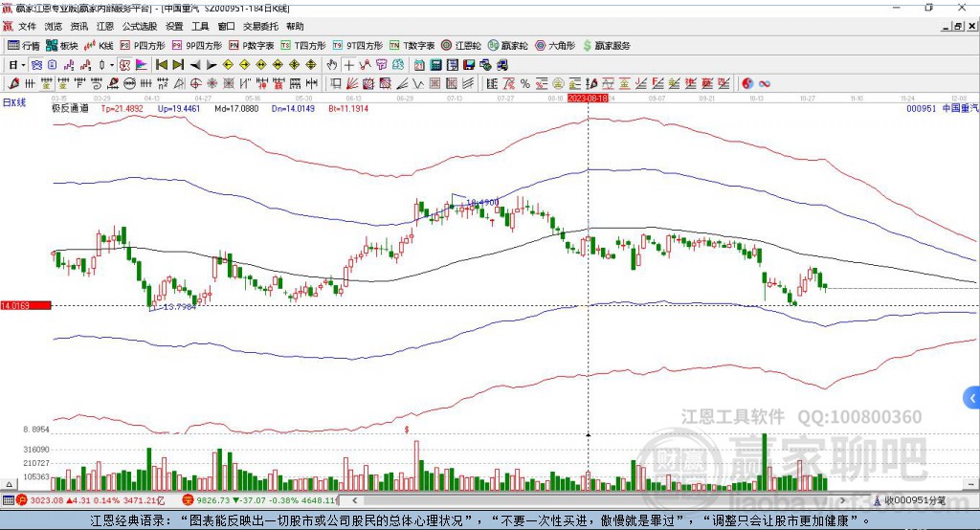Click the 日K线 label

(13, 102)
